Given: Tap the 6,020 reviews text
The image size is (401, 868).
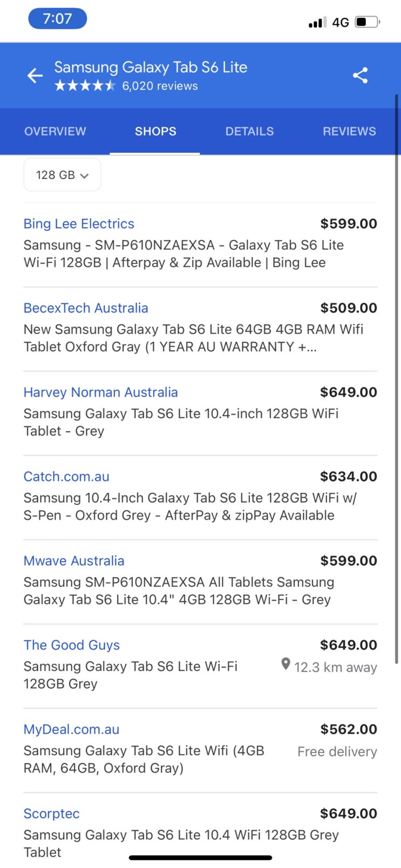Looking at the screenshot, I should point(160,86).
